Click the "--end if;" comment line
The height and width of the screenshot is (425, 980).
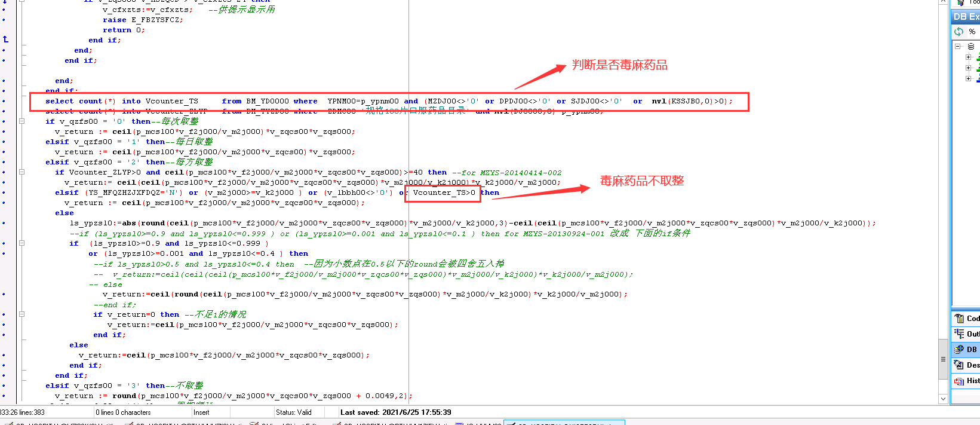115,305
